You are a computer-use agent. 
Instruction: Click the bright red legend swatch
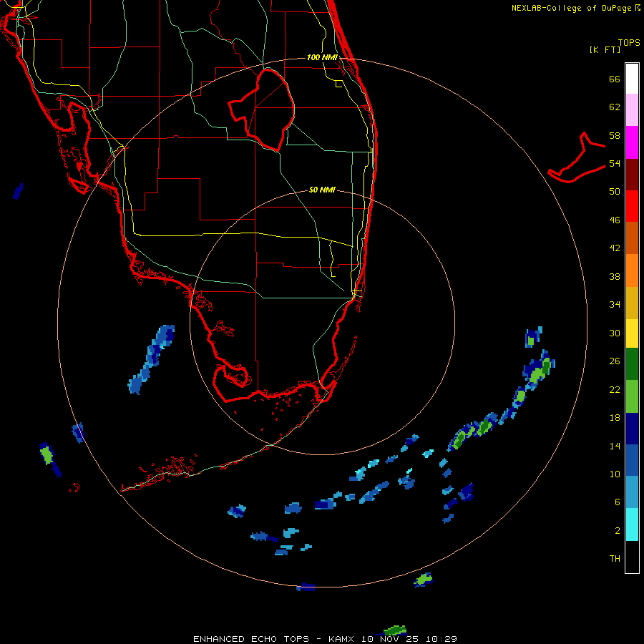(x=632, y=206)
